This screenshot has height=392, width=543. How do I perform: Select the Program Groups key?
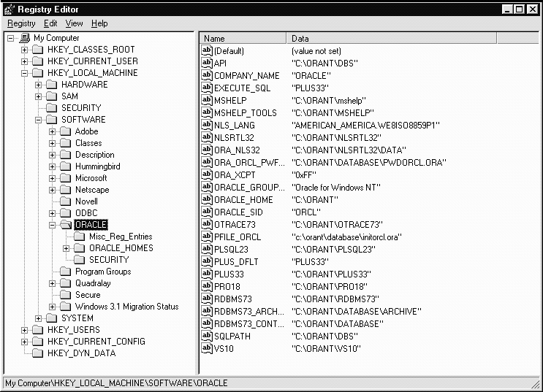click(103, 272)
